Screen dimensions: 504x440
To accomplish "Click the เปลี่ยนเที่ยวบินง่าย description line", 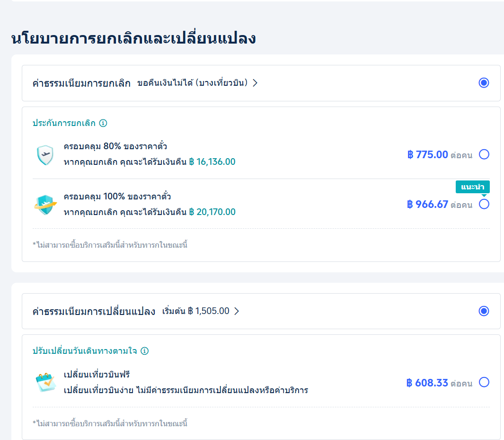I will pos(186,390).
